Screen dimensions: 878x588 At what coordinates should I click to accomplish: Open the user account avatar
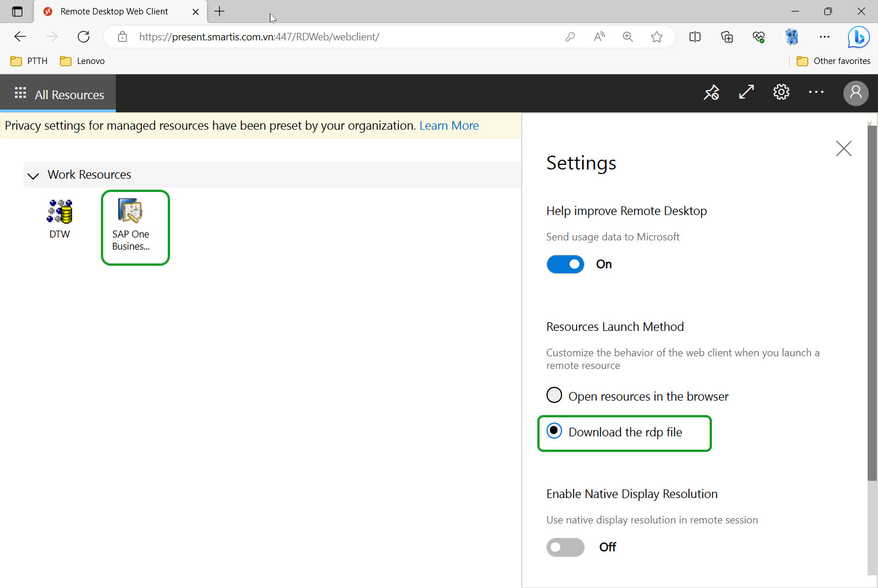point(856,93)
